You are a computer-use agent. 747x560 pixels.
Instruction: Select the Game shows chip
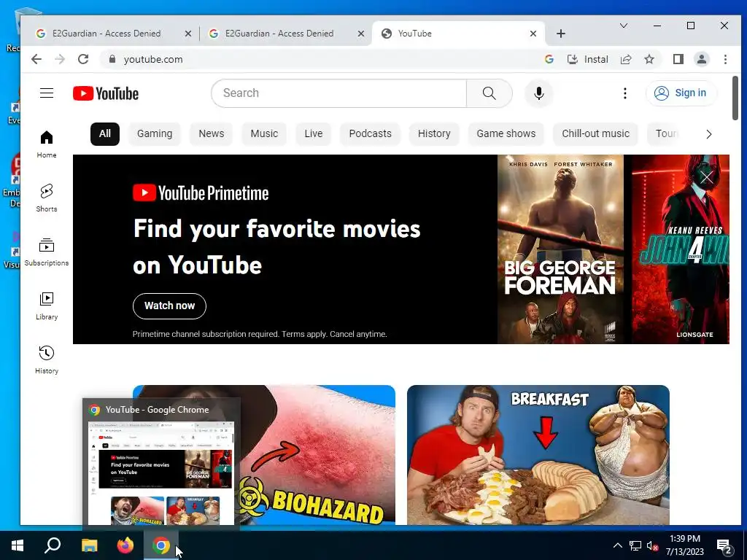pos(506,134)
